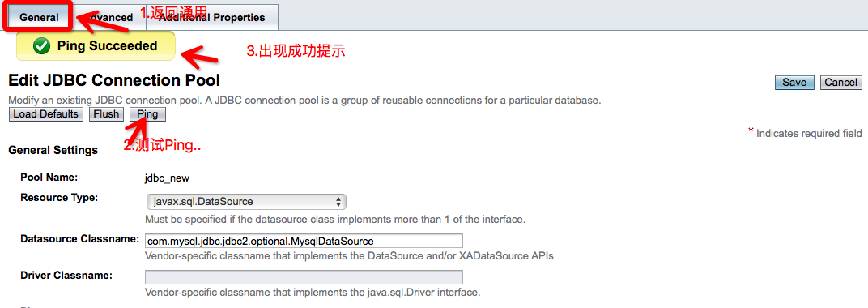This screenshot has height=308, width=868.
Task: Open the Additional Properties tab
Action: tap(211, 17)
